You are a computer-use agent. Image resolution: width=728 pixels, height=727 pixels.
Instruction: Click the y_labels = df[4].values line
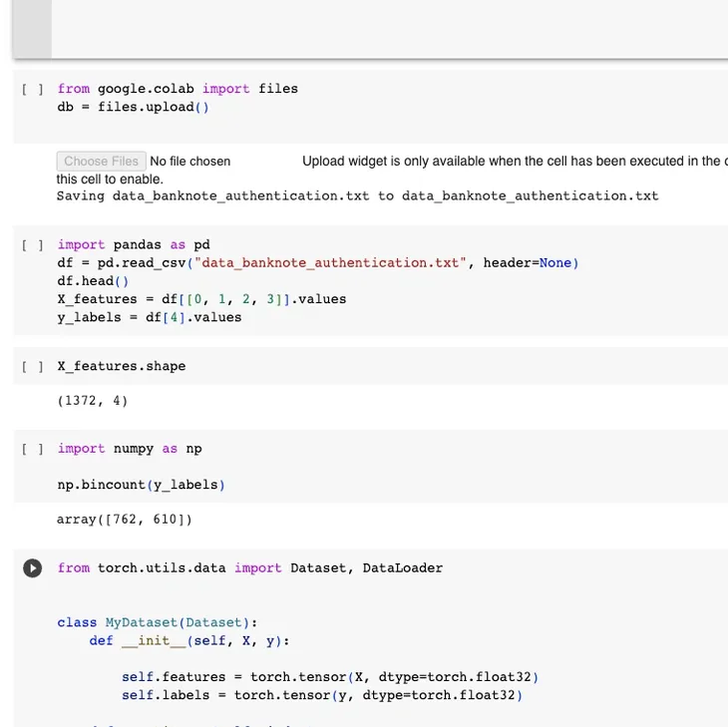point(149,317)
